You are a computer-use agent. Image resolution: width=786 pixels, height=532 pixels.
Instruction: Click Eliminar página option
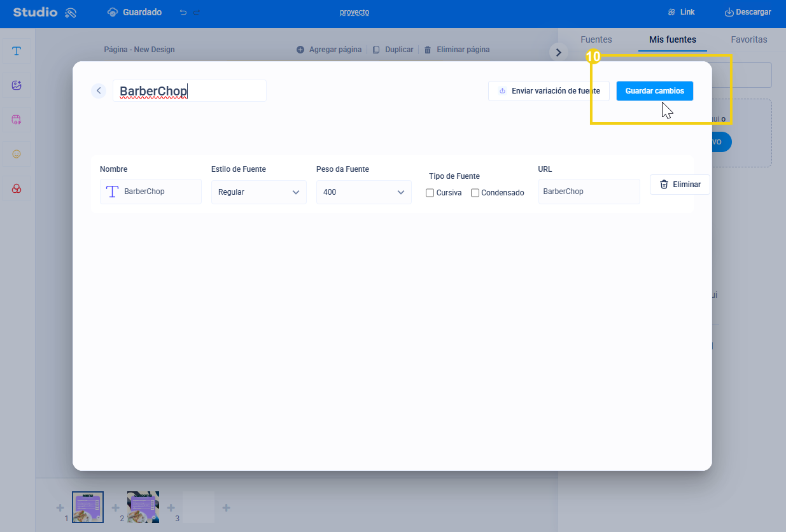(457, 50)
